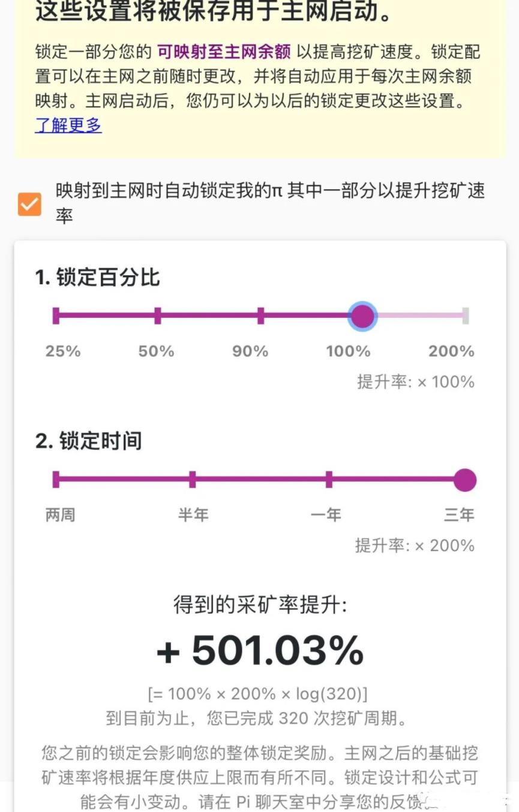Set lockup duration to 一年 tick

pos(329,480)
